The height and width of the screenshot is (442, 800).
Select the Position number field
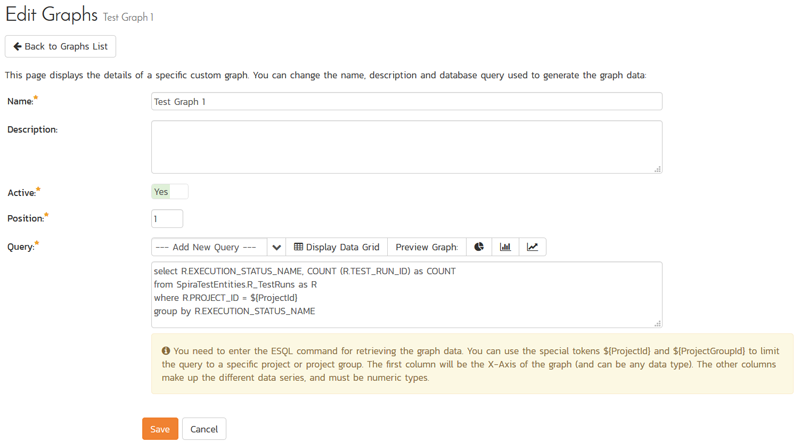point(167,219)
